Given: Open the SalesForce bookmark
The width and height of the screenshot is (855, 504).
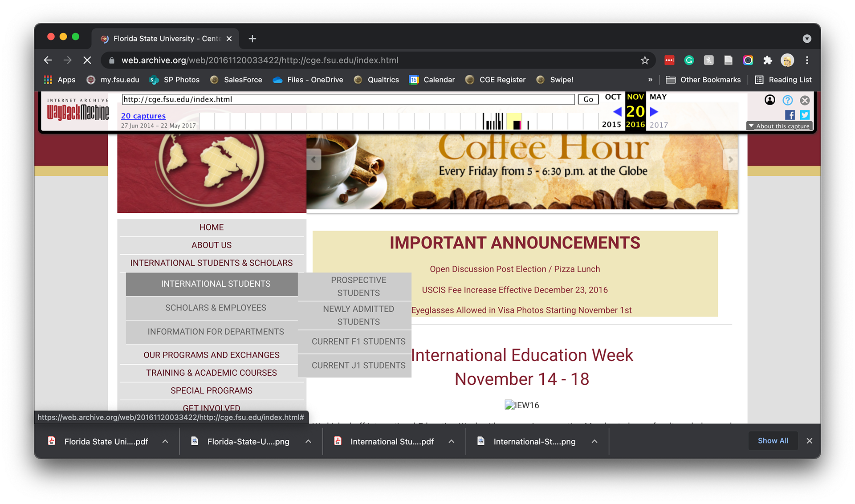Looking at the screenshot, I should click(236, 80).
